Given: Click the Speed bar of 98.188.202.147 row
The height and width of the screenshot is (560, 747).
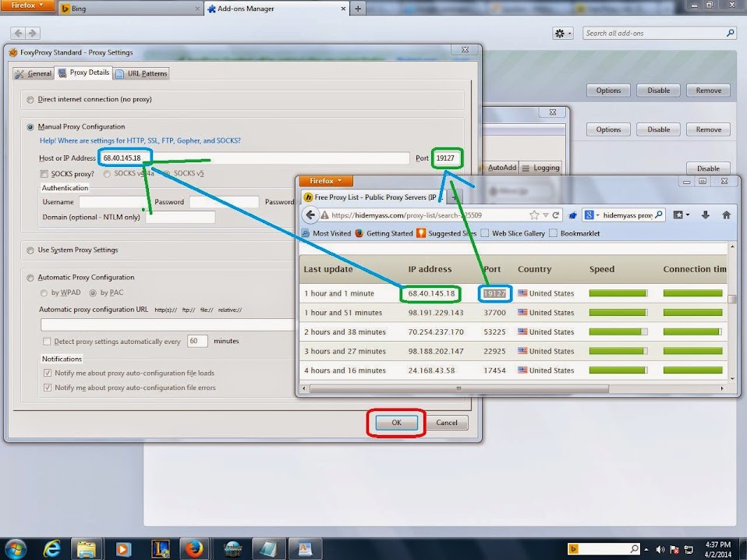Looking at the screenshot, I should coord(618,351).
